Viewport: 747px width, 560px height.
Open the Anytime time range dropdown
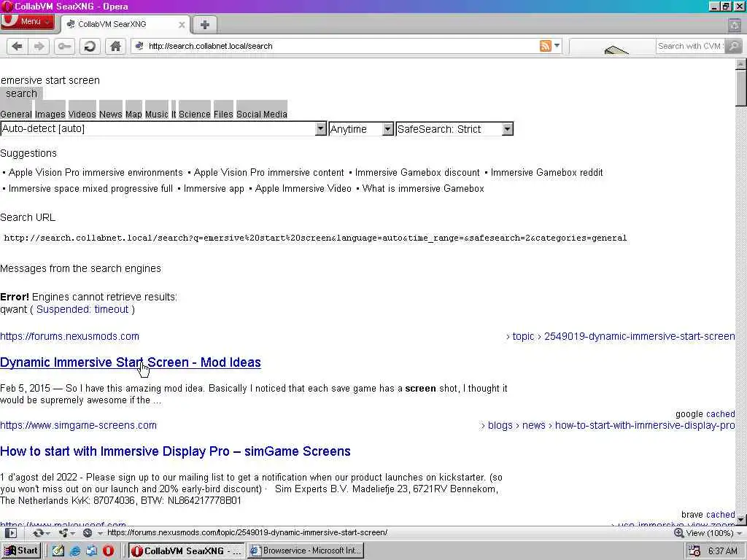pos(361,128)
